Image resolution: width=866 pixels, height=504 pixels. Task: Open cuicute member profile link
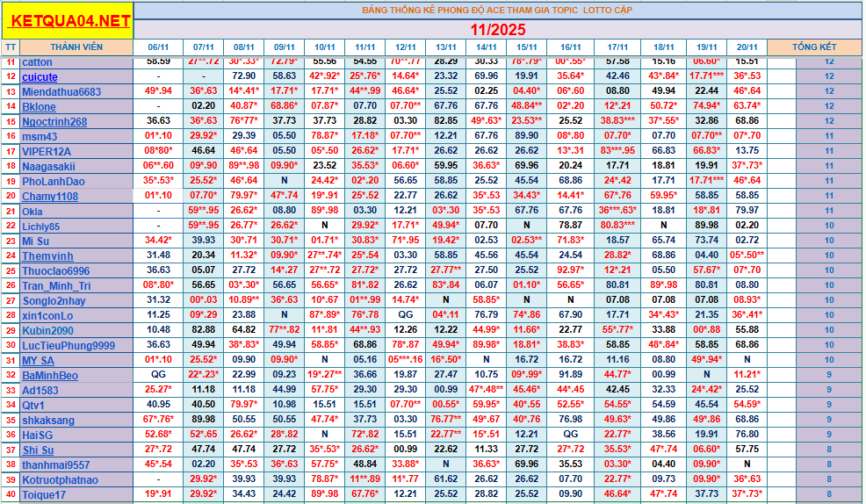click(40, 77)
